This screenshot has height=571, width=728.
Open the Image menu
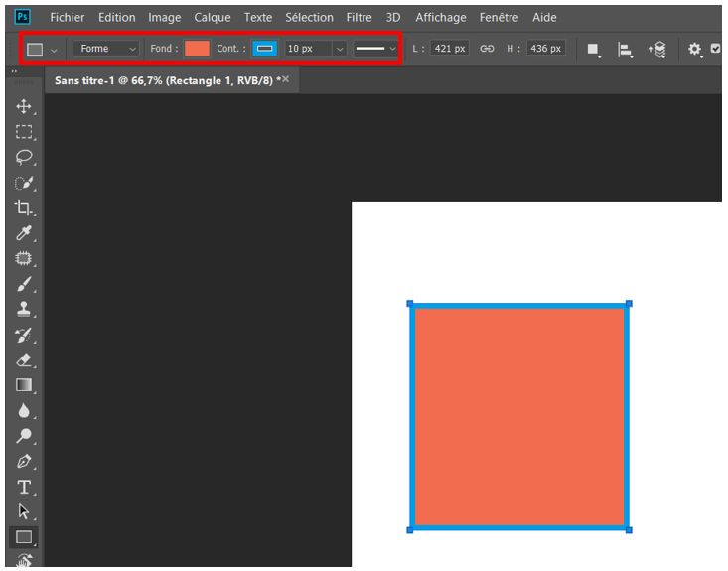pyautogui.click(x=164, y=18)
